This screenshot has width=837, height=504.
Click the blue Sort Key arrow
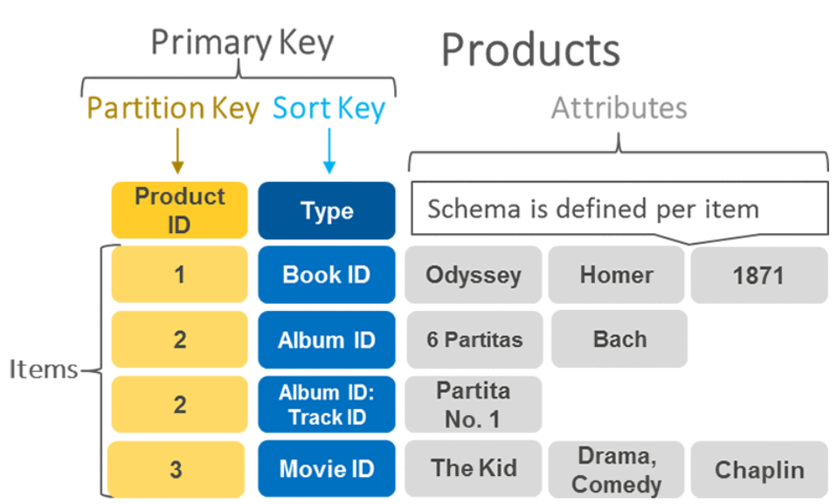(329, 151)
